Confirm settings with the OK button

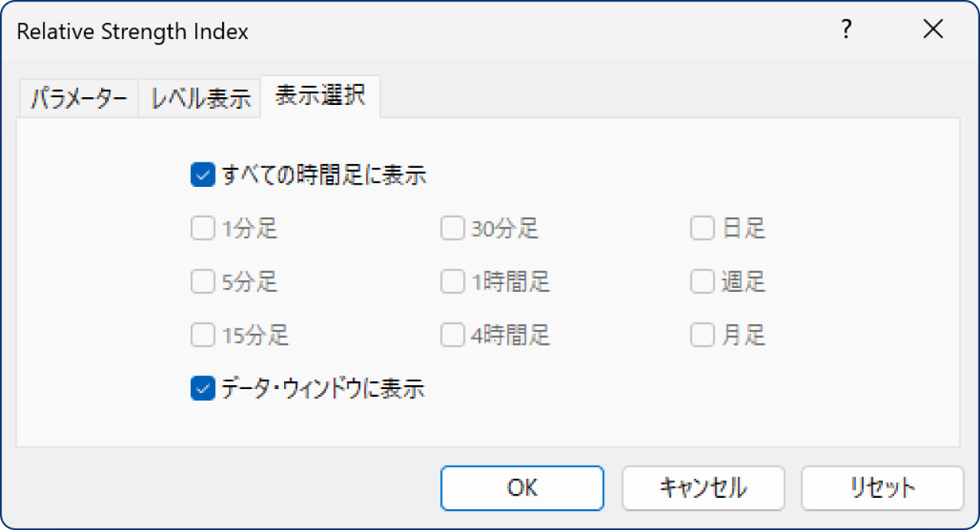521,488
